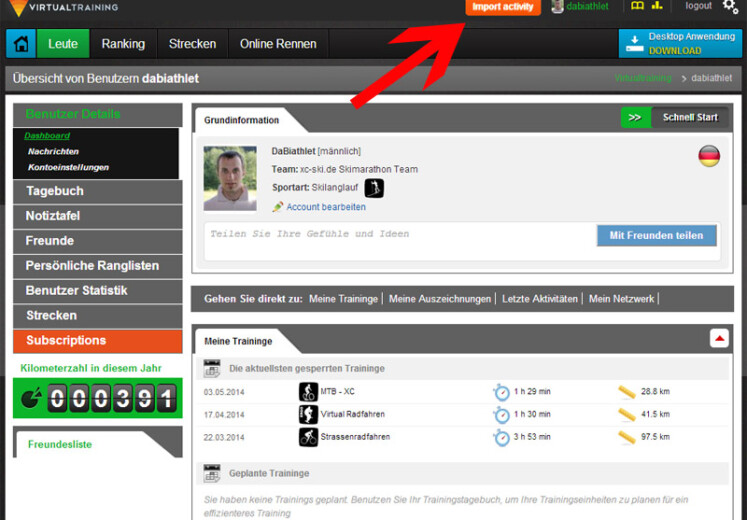
Task: Click the Skilanglauf sport icon
Action: coord(374,188)
